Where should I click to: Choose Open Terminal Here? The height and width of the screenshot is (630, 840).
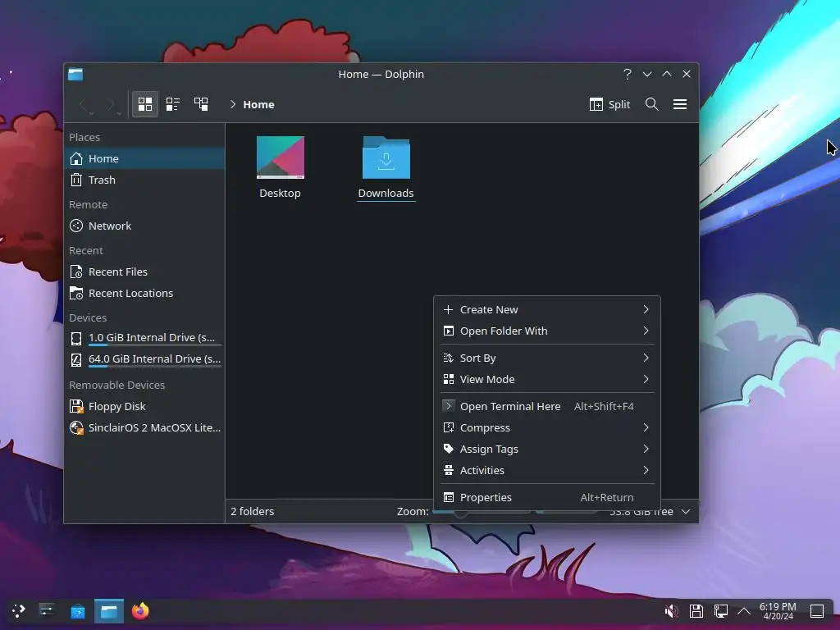tap(546, 407)
